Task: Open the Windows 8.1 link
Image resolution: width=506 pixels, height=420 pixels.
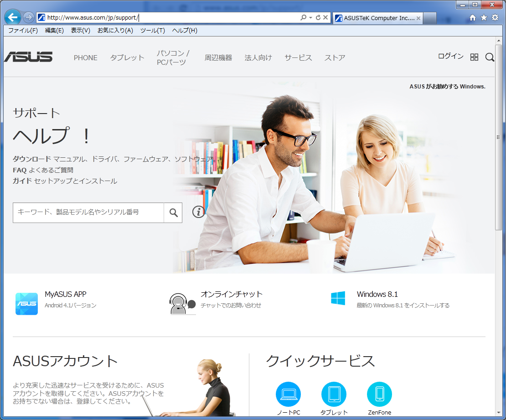Action: 377,294
